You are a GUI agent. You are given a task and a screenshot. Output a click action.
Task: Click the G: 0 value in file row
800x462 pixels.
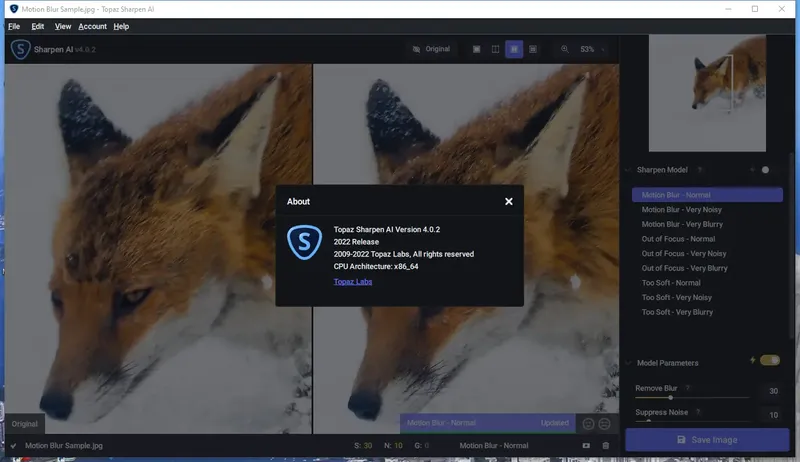click(x=421, y=446)
